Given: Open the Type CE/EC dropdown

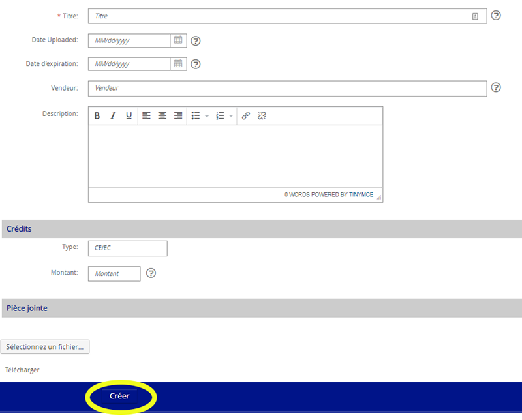Looking at the screenshot, I should click(x=127, y=248).
